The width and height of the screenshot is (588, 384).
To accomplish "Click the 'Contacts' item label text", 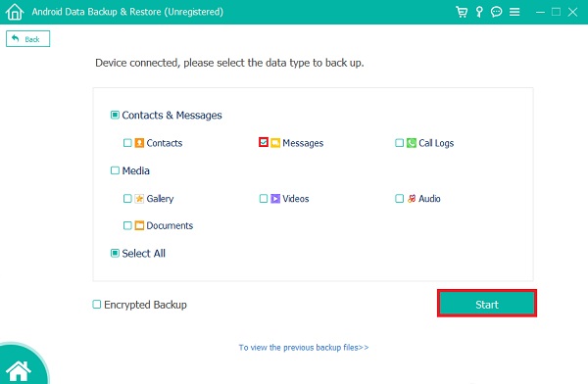I will point(165,143).
